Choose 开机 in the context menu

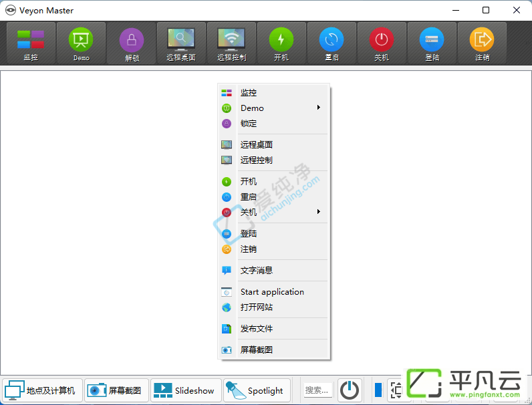[273, 182]
